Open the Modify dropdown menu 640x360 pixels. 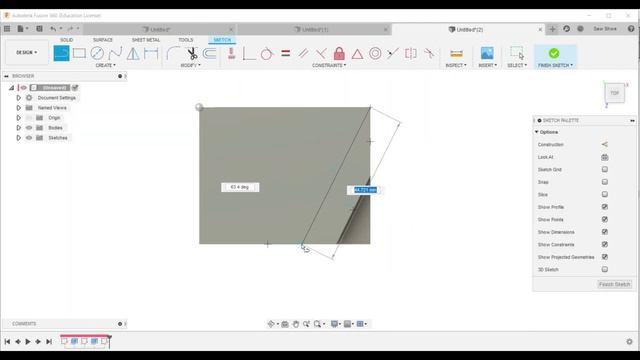pos(190,65)
